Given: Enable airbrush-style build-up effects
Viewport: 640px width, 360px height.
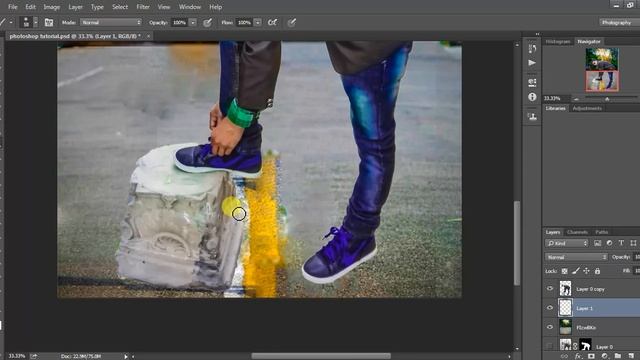Looking at the screenshot, I should click(x=272, y=22).
